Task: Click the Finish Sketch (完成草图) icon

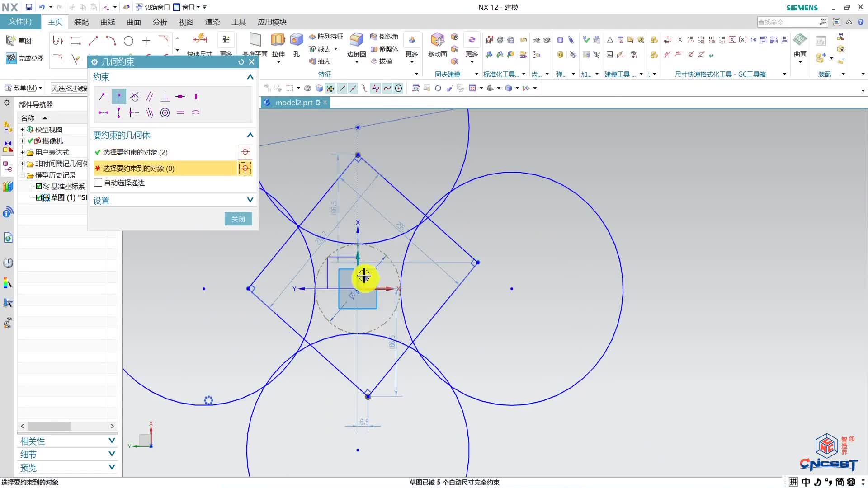Action: pyautogui.click(x=11, y=58)
